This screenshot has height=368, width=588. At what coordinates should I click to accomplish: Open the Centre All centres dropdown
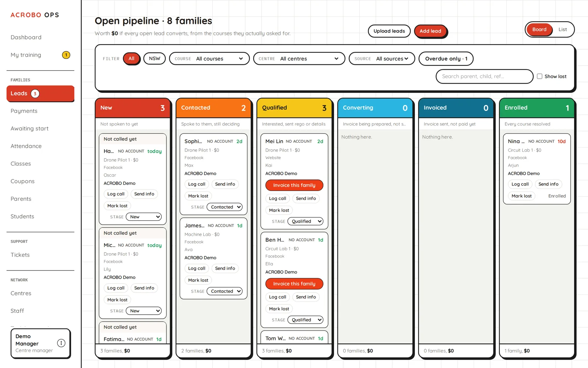[x=299, y=59]
